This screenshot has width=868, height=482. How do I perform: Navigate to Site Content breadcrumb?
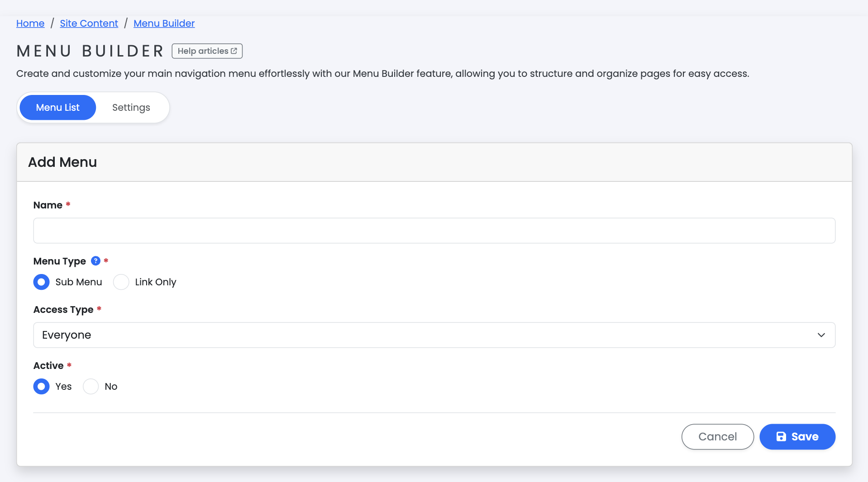tap(89, 24)
